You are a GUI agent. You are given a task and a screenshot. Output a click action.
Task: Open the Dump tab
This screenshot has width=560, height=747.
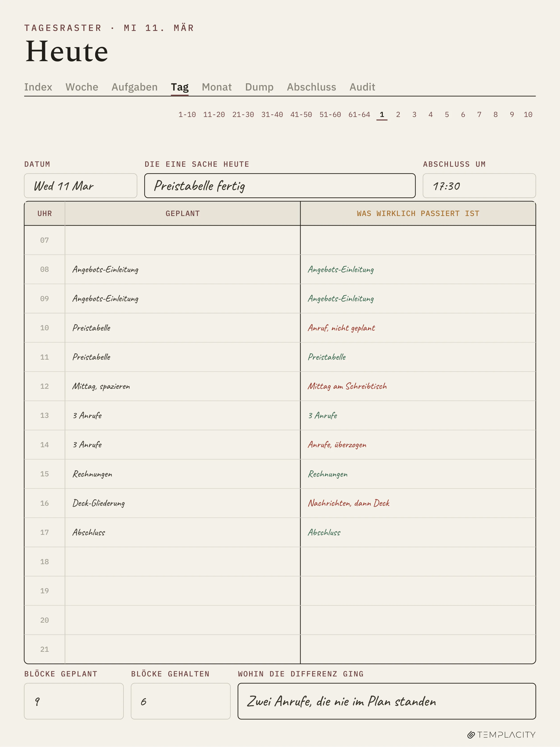tap(259, 87)
